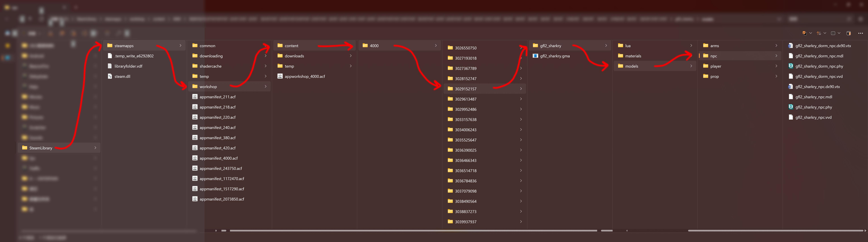The width and height of the screenshot is (868, 242).
Task: Select gfl2_sharkry_dorm_npc.dx90.vtx file icon
Action: coord(791,46)
